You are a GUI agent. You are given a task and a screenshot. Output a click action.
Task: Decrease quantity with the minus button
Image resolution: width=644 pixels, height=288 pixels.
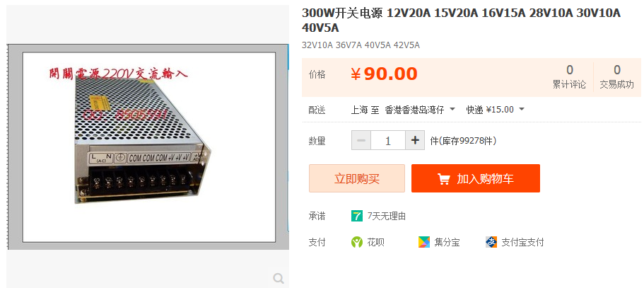pos(361,141)
